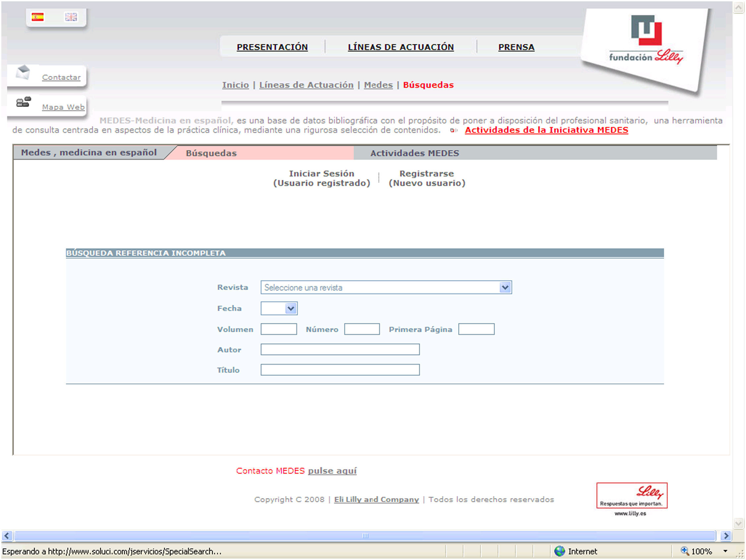Click the envelope icon next to Contactar
This screenshot has height=560, width=746.
pyautogui.click(x=23, y=72)
